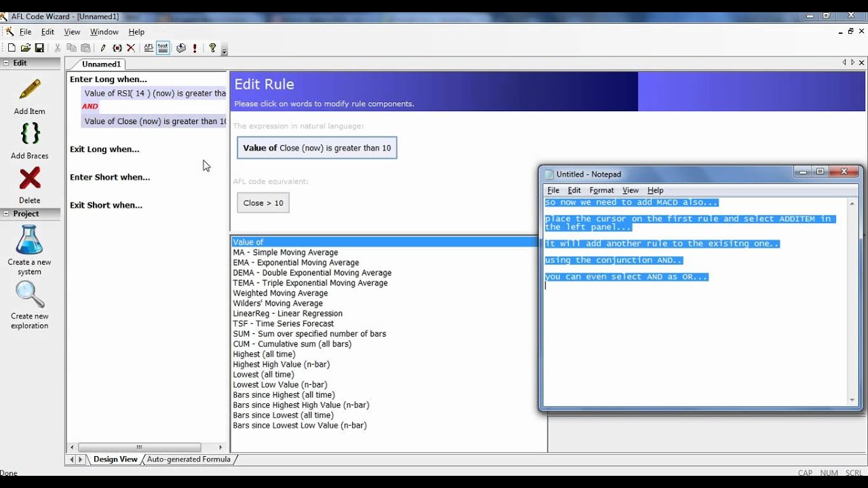Select TSF - Time Series Forecast
This screenshot has height=488, width=868.
(x=283, y=323)
